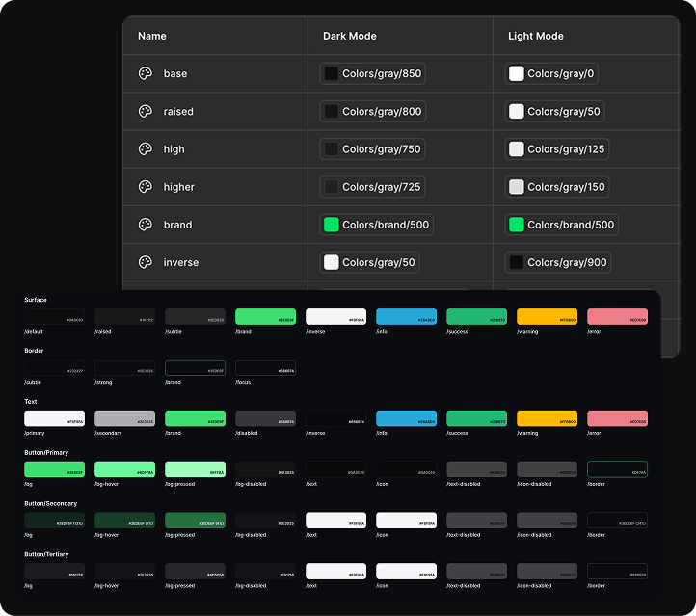Open the Colors/gray/725 variable chip
The height and width of the screenshot is (616, 696).
tap(372, 187)
